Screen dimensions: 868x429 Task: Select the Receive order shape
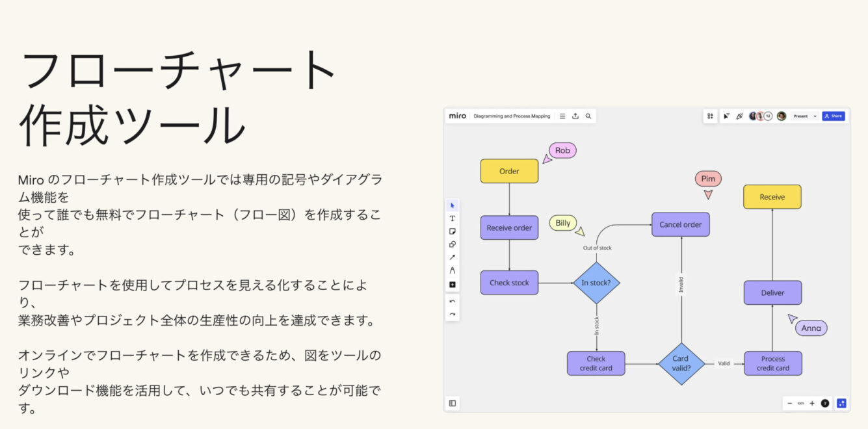[509, 227]
